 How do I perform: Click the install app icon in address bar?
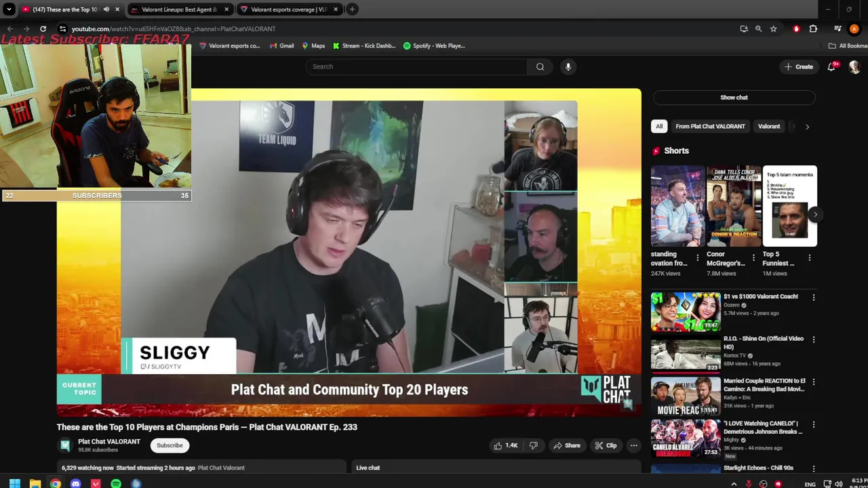[744, 28]
